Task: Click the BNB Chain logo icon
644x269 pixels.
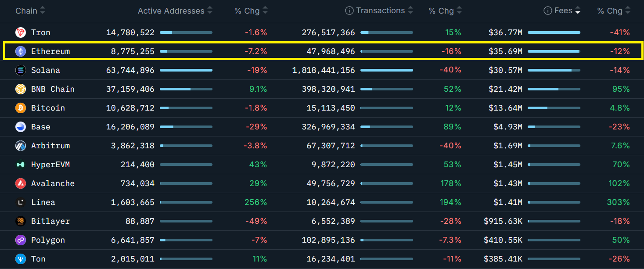Action: click(x=21, y=89)
